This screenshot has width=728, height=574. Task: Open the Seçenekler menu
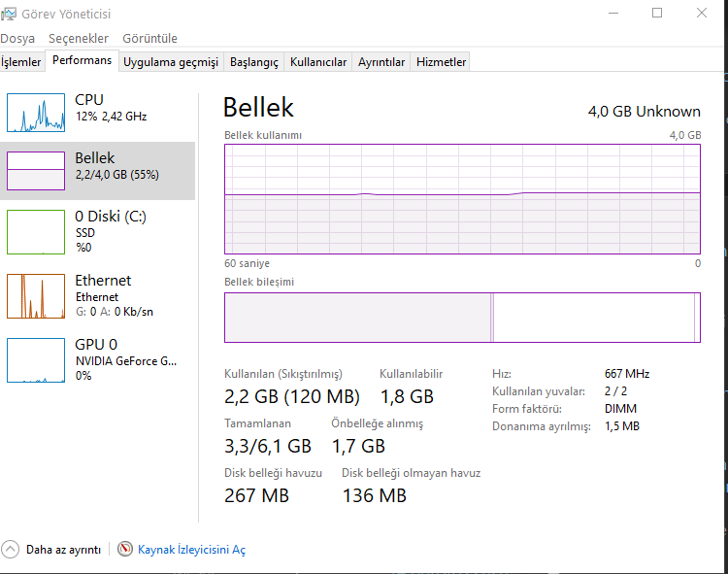pos(79,39)
